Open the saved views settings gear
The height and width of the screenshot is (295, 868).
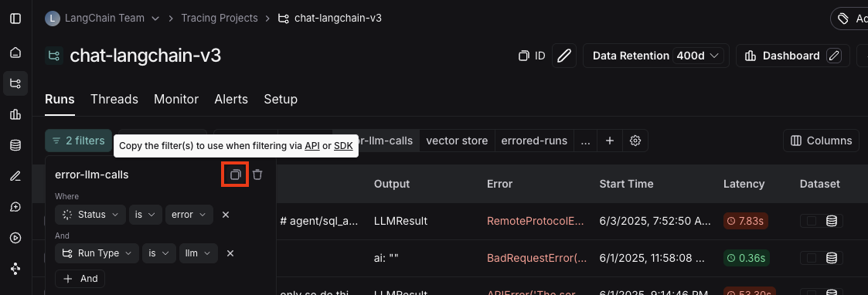pyautogui.click(x=635, y=141)
